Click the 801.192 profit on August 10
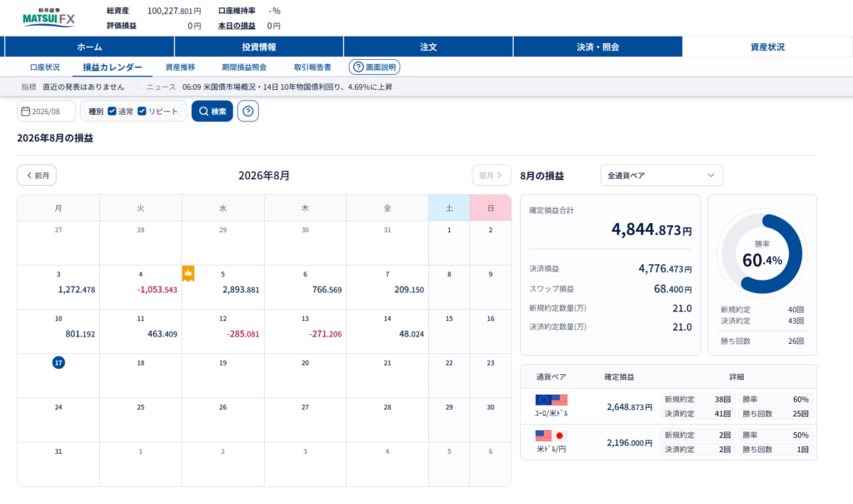This screenshot has width=853, height=504. tap(80, 334)
